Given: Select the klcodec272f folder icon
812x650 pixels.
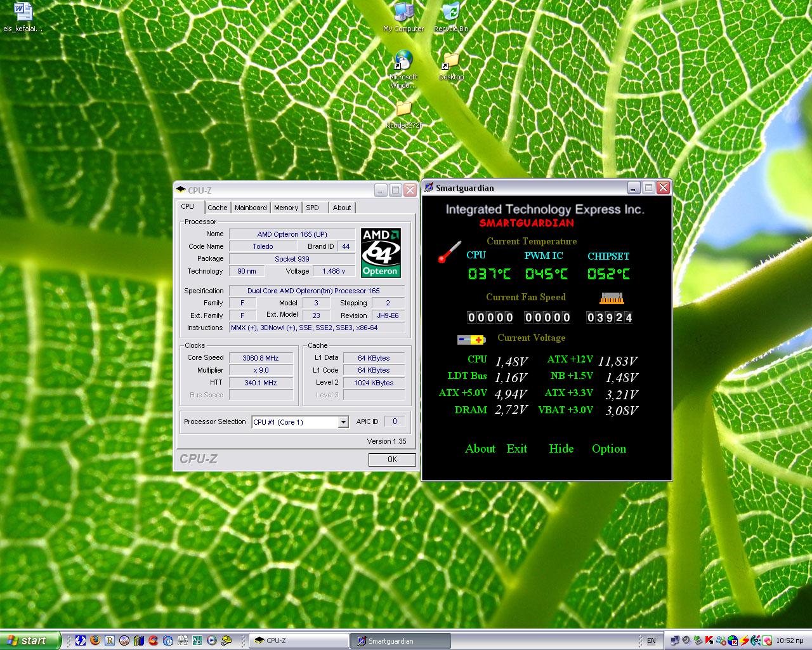Looking at the screenshot, I should point(403,115).
